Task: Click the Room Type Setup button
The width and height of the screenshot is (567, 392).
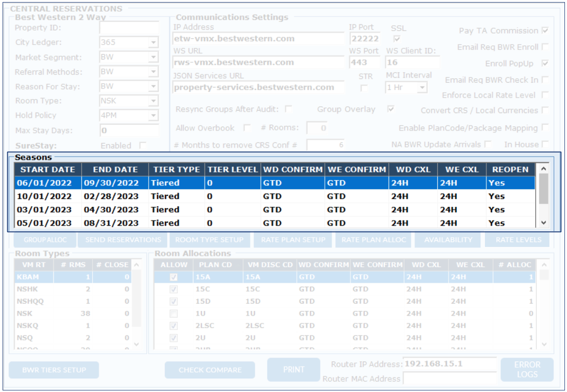Action: 209,239
